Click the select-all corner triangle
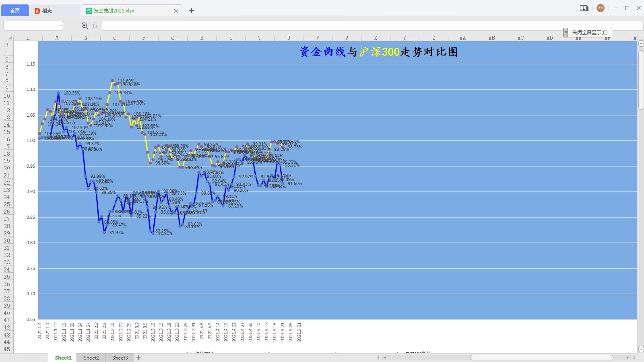Viewport: 644px width, 362px height. pos(10,38)
